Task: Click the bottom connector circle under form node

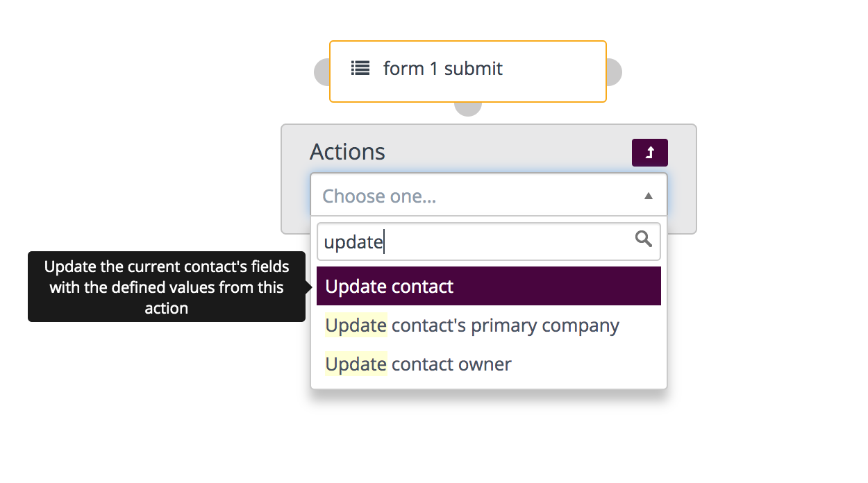Action: (x=467, y=109)
